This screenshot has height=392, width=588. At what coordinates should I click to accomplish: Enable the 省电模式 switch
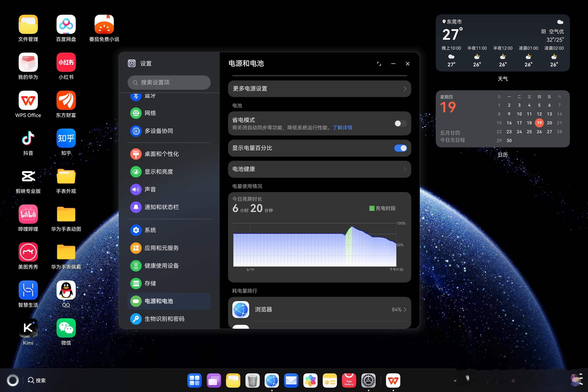click(x=400, y=123)
